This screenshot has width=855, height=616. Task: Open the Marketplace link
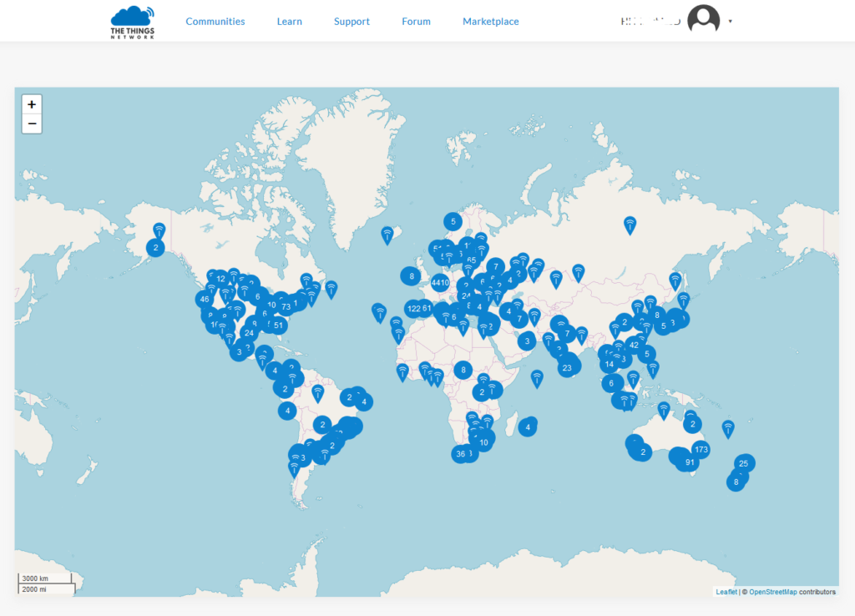[491, 22]
